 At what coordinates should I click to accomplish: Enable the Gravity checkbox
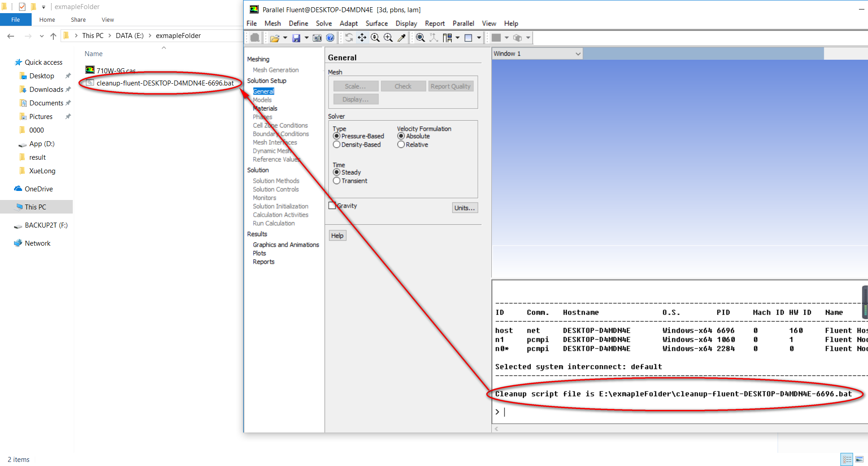pyautogui.click(x=332, y=205)
